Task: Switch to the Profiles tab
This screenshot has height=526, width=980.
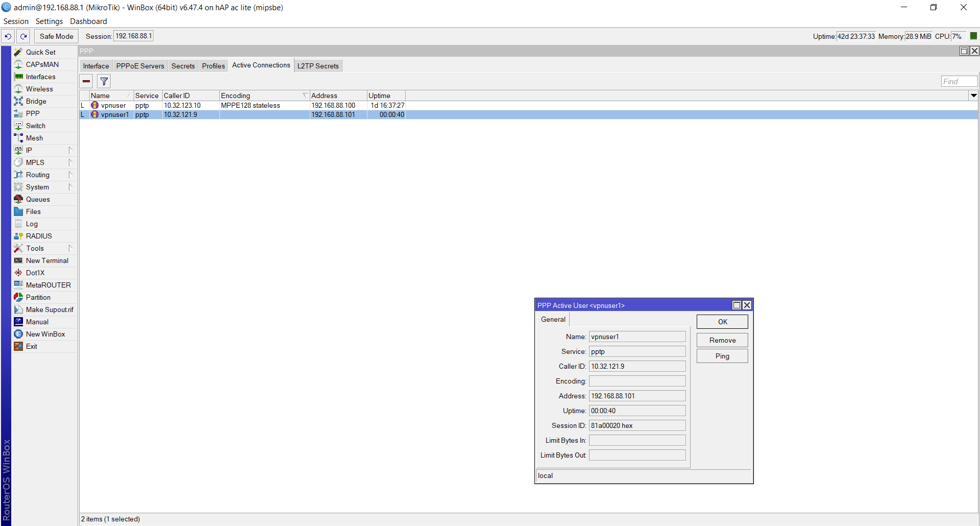Action: tap(213, 66)
